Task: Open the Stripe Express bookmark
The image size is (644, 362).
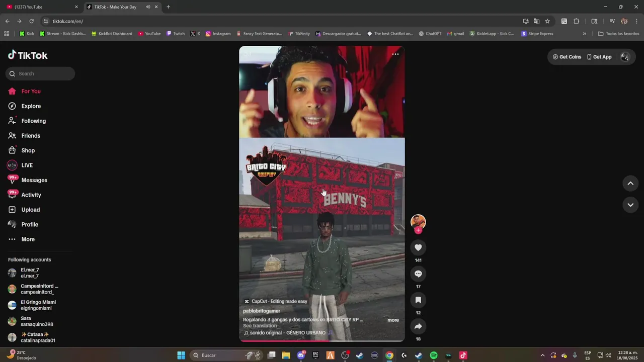Action: pyautogui.click(x=537, y=34)
